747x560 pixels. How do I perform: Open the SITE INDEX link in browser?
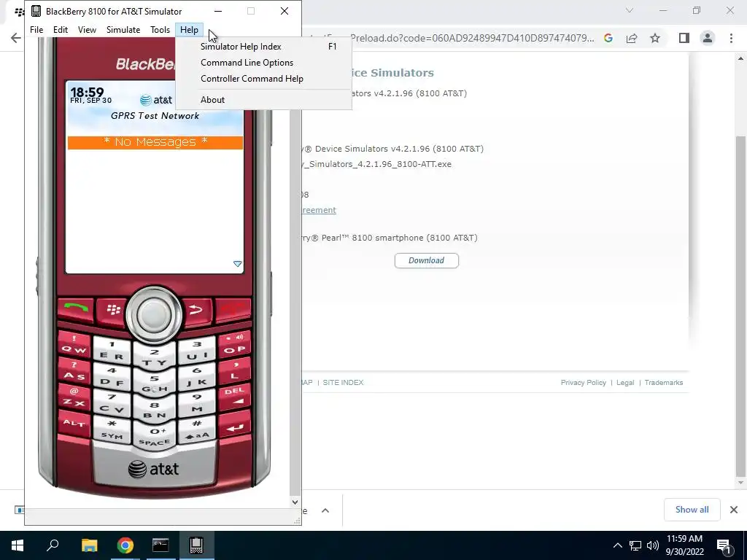point(343,382)
